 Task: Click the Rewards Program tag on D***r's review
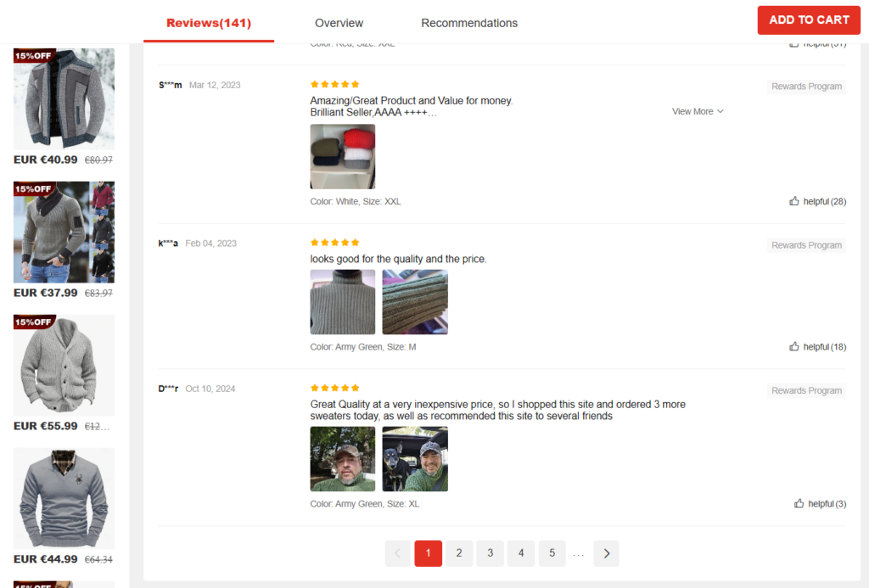tap(806, 390)
